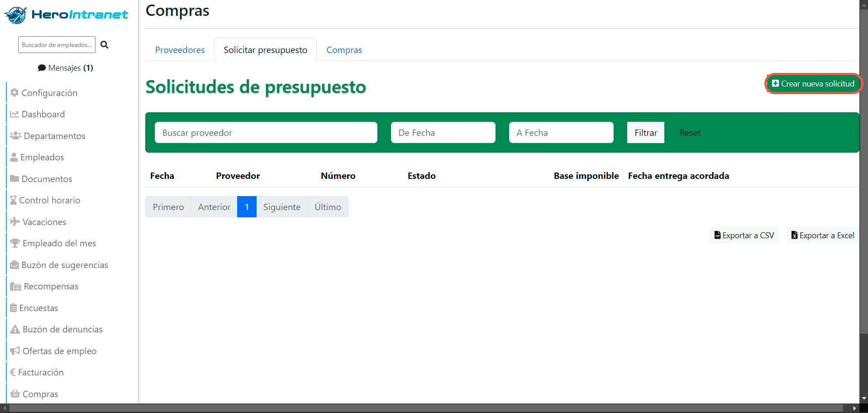Image resolution: width=868 pixels, height=413 pixels.
Task: Open the Mensajes (1) link
Action: pyautogui.click(x=66, y=68)
